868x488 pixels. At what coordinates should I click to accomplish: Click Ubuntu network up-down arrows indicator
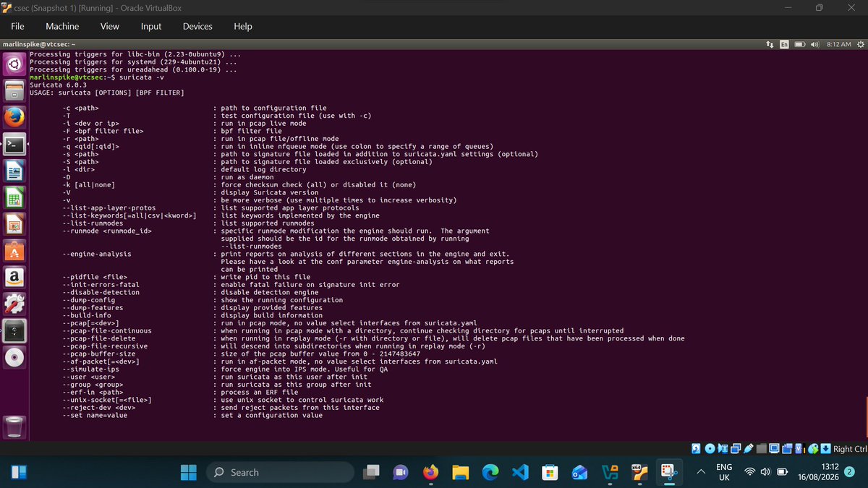tap(770, 44)
